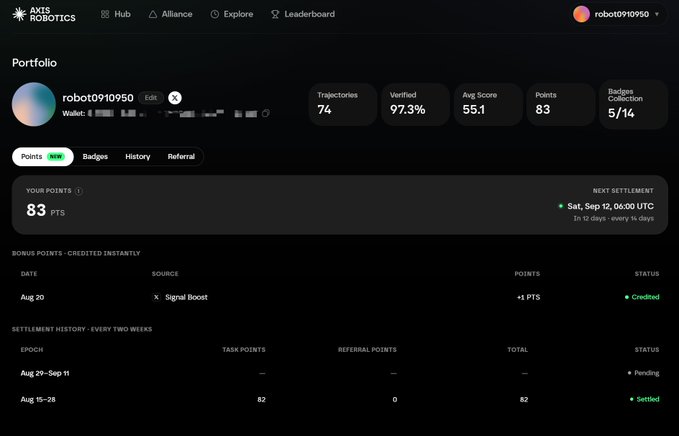Screen dimensions: 679x436
Task: Click the Edit profile button
Action: tap(151, 98)
